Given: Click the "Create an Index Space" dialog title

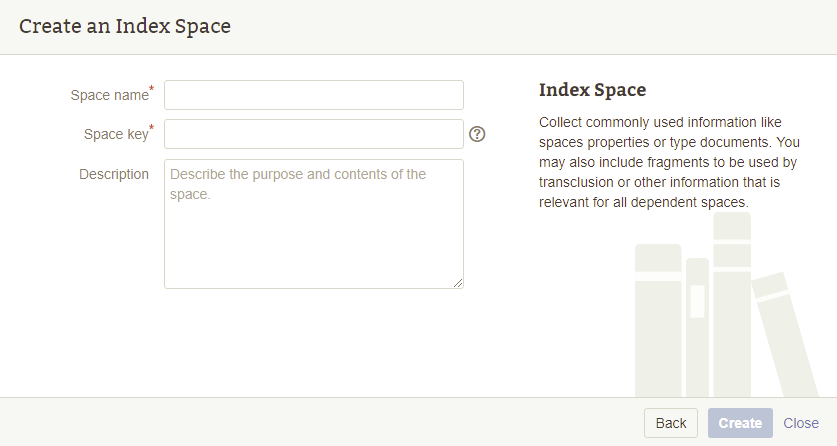Looking at the screenshot, I should 125,26.
